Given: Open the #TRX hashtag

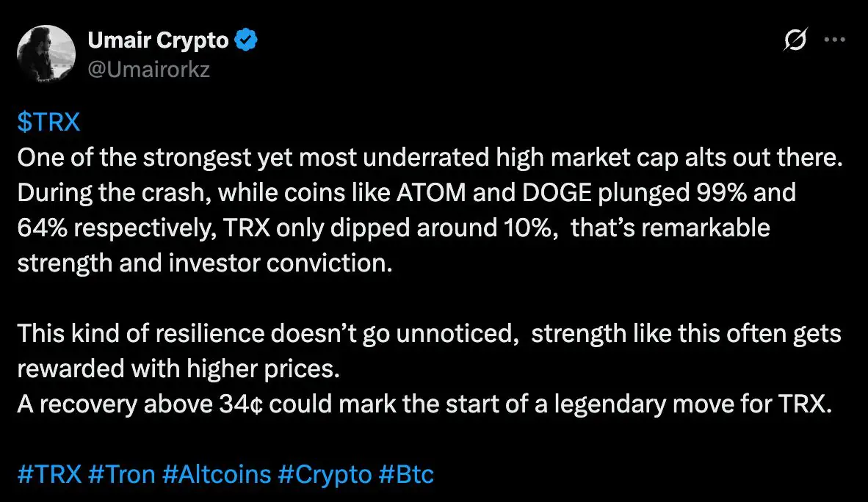Looking at the screenshot, I should tap(48, 474).
